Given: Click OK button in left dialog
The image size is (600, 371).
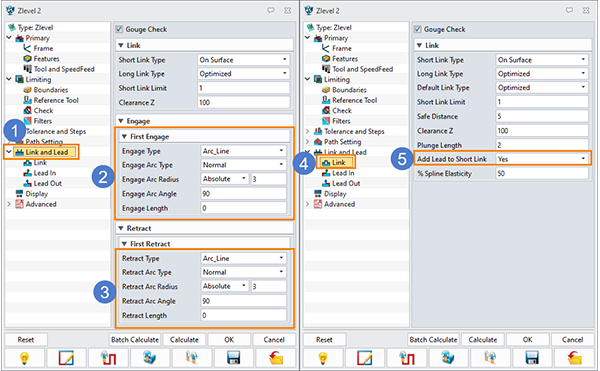Looking at the screenshot, I should coord(229,340).
